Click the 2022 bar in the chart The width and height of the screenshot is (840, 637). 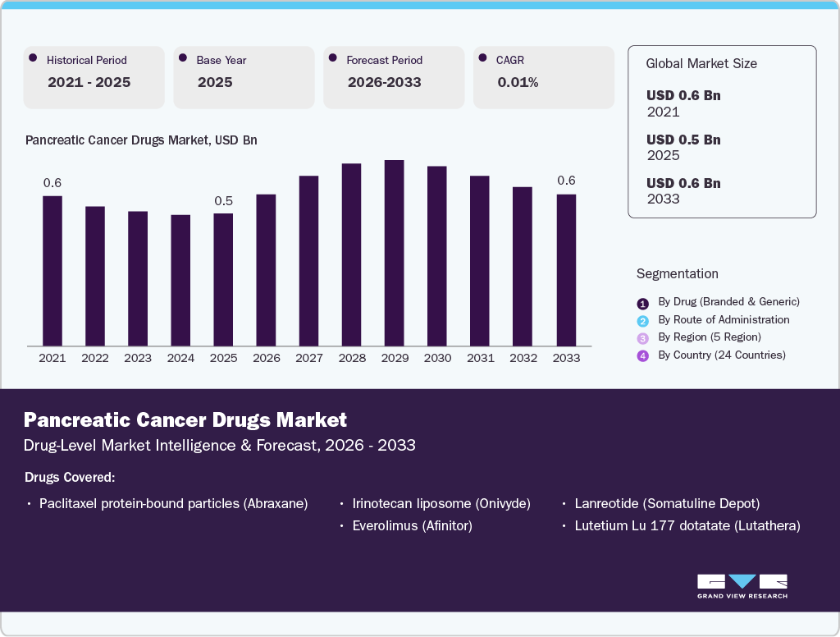(x=95, y=276)
